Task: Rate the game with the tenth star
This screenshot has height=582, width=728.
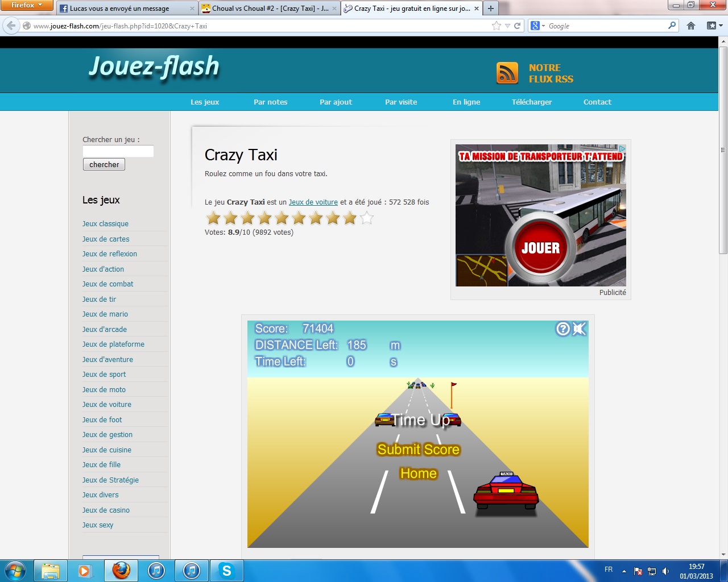Action: click(367, 218)
